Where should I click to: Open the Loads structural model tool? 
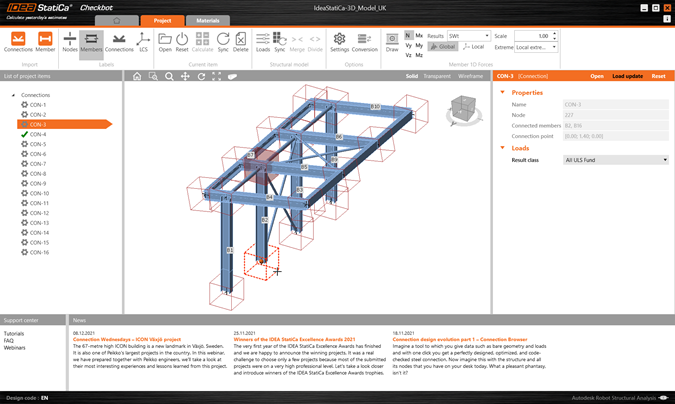[x=263, y=42]
